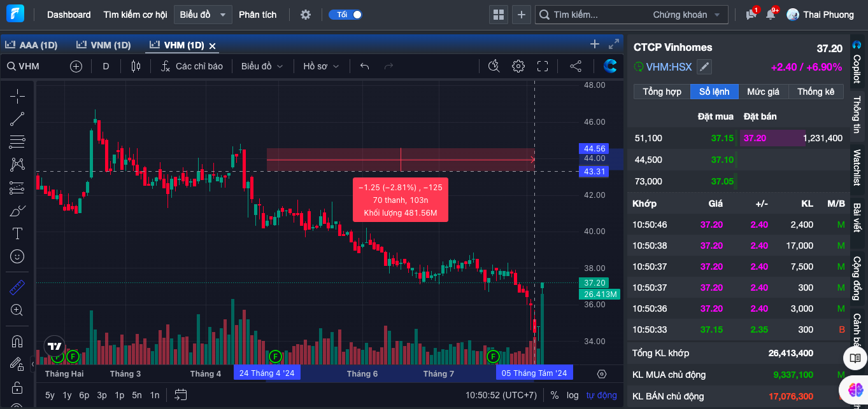Expand the Biểu đồ chart layout dropdown
The image size is (868, 409).
[262, 66]
